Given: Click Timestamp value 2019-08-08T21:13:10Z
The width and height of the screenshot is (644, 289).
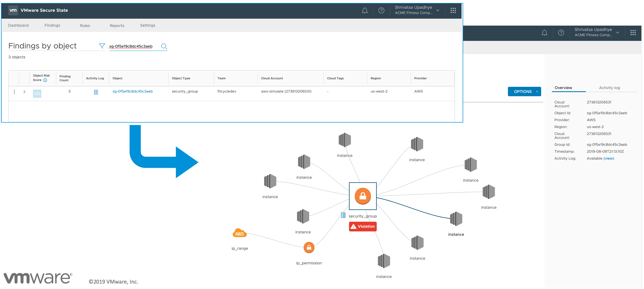Looking at the screenshot, I should coord(605,152).
